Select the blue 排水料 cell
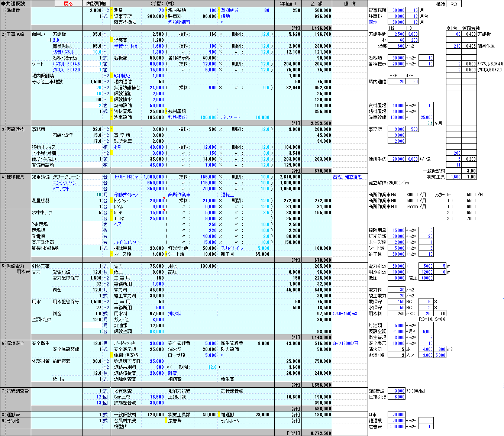 [175, 314]
